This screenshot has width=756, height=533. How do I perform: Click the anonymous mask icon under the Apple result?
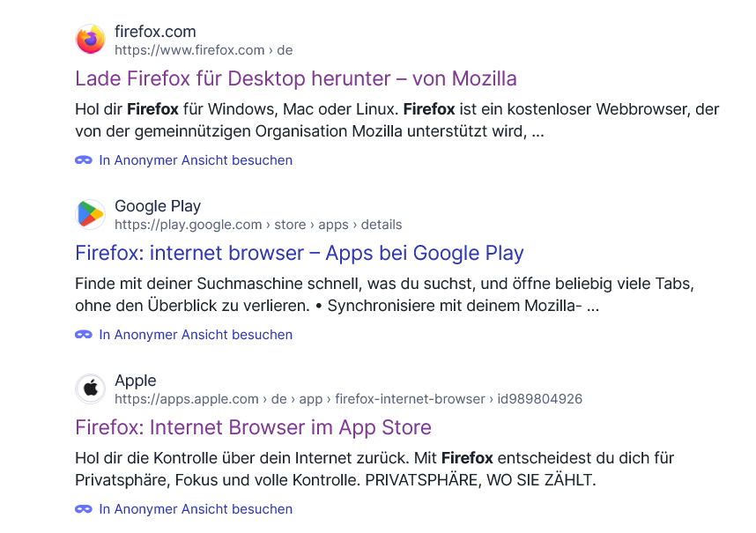(x=84, y=509)
